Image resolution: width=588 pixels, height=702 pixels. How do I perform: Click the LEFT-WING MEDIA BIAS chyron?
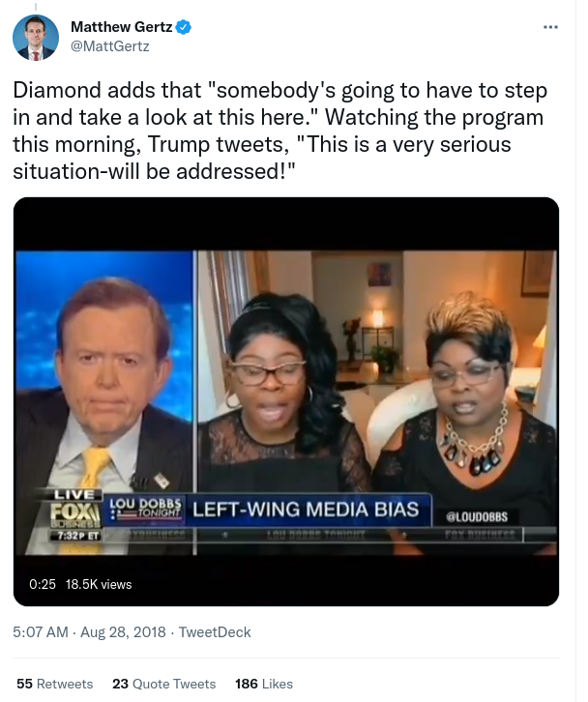[x=306, y=510]
